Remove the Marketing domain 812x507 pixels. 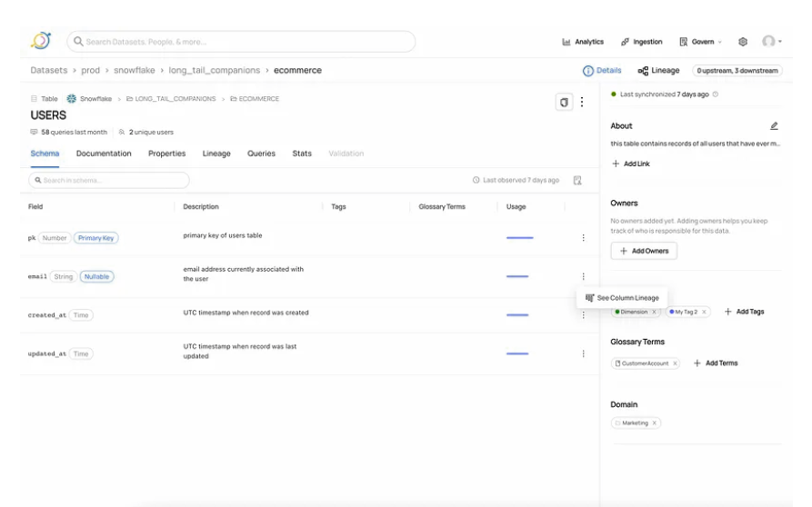(x=654, y=423)
